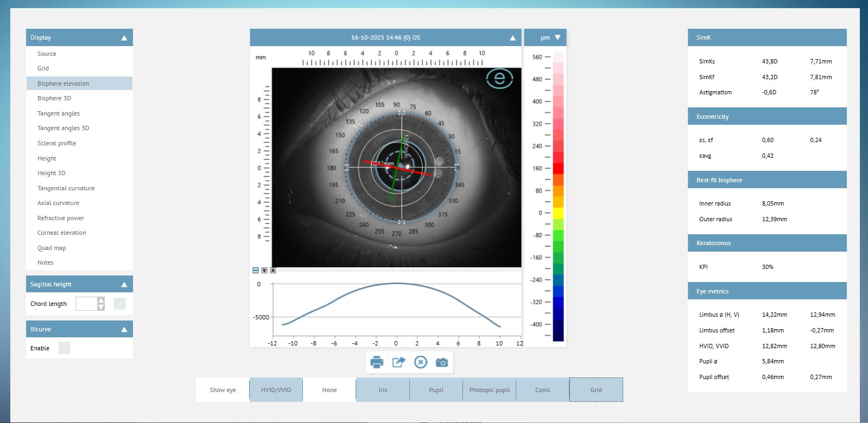Click the Photopic pupil button
Image resolution: width=868 pixels, height=423 pixels.
pos(489,390)
